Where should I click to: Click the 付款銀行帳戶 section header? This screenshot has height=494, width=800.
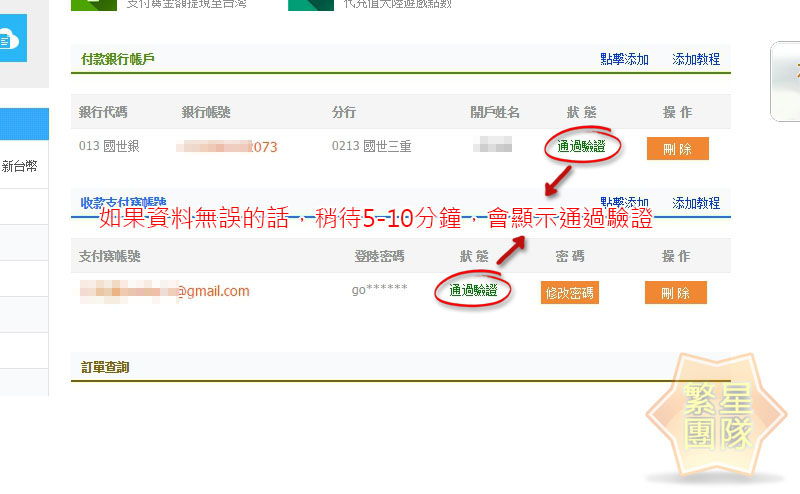pyautogui.click(x=118, y=59)
